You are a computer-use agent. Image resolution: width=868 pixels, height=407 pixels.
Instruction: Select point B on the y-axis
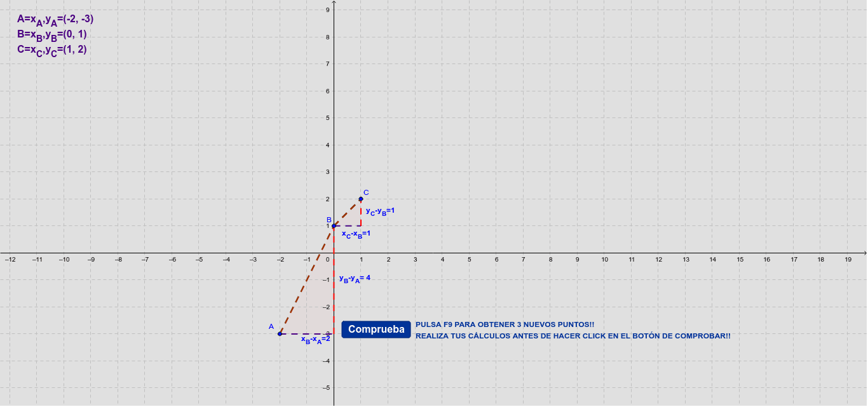334,226
